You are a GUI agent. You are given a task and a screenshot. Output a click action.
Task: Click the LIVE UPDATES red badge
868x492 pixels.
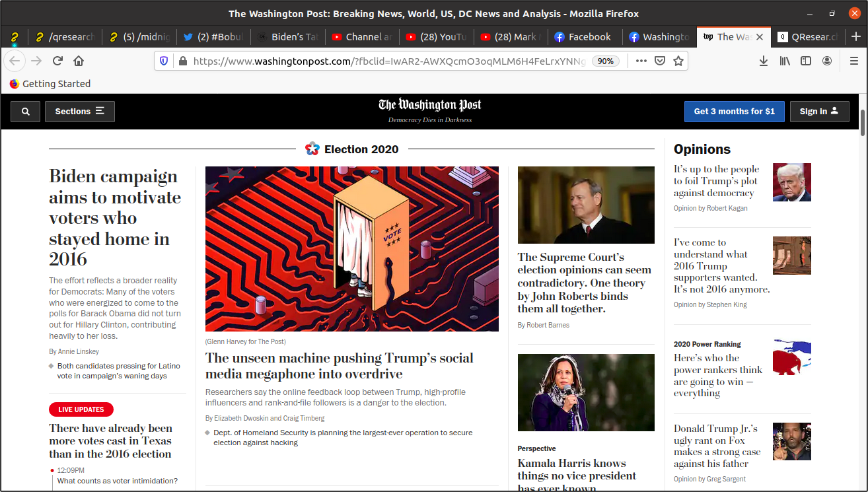click(81, 409)
